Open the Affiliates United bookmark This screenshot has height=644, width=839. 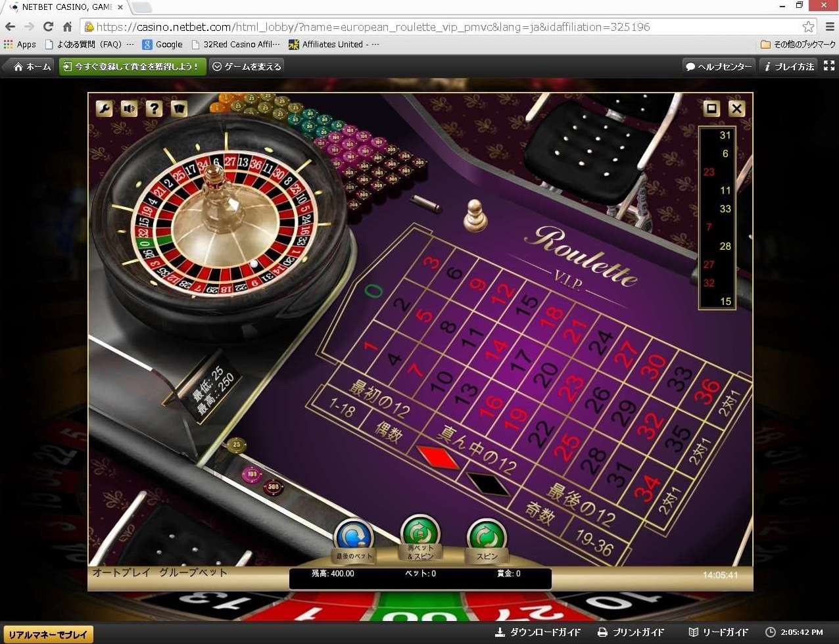point(334,45)
